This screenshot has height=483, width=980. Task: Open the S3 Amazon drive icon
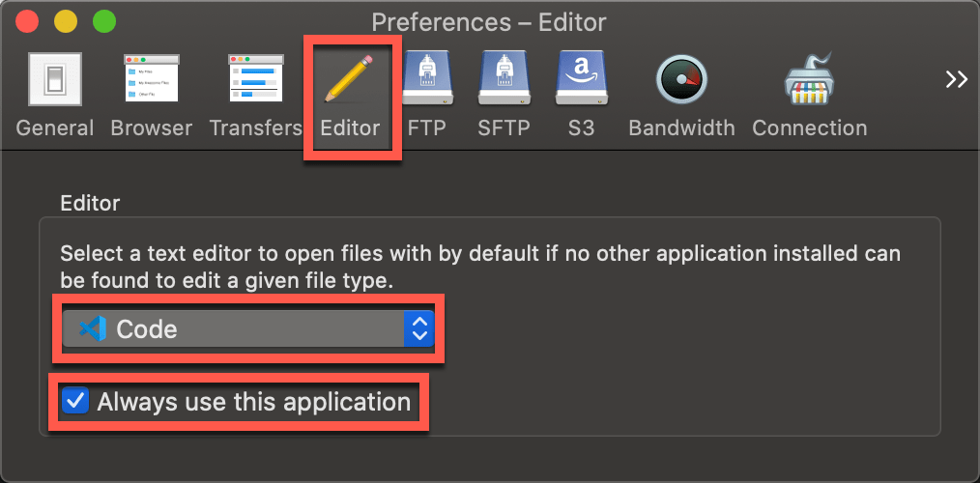[581, 79]
